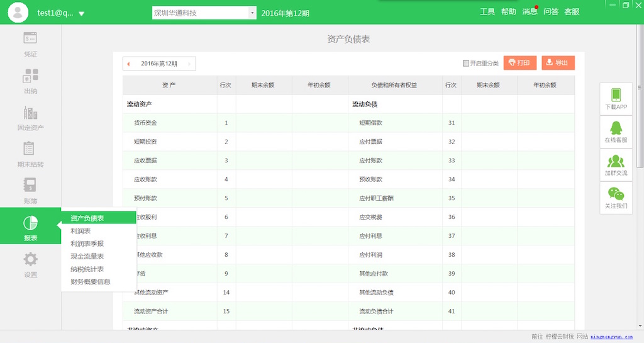This screenshot has width=644, height=343.
Task: Click the 应付职工薪酬 row label
Action: click(377, 198)
